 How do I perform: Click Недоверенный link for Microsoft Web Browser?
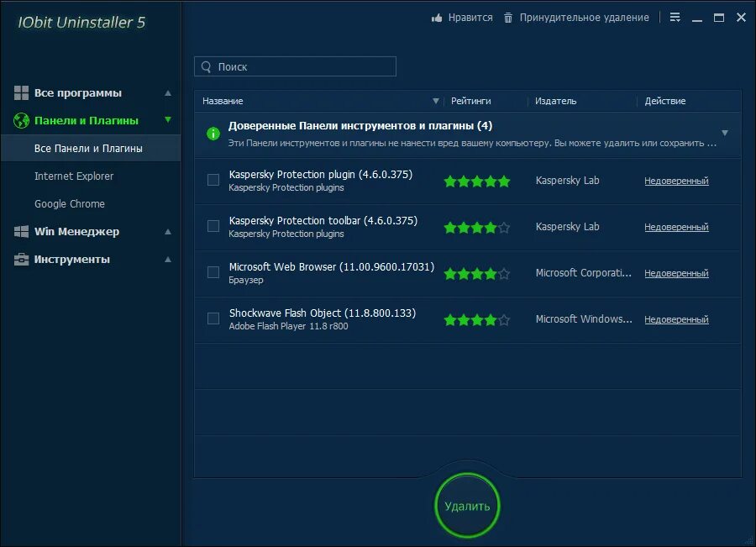coord(676,273)
